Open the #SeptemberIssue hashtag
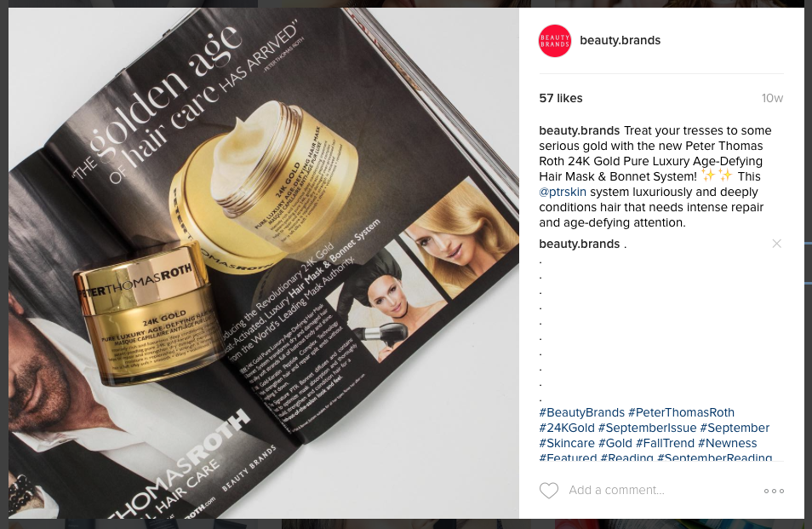812x529 pixels. [x=648, y=428]
